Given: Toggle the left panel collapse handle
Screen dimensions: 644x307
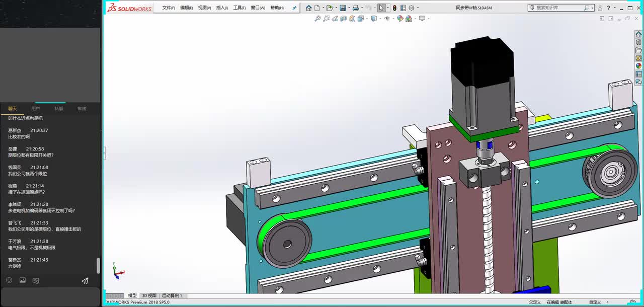Looking at the screenshot, I should pyautogui.click(x=105, y=153).
